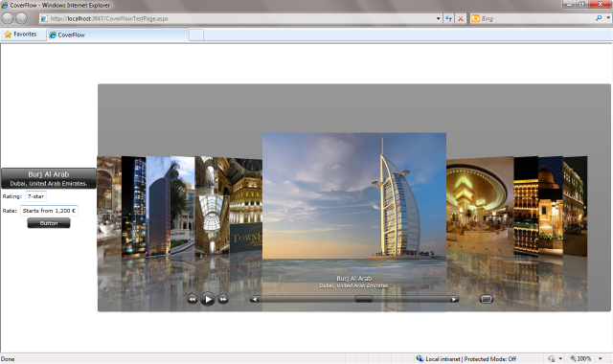Screen dimensions: 613x364
Task: Click the refresh page icon
Action: coord(449,18)
